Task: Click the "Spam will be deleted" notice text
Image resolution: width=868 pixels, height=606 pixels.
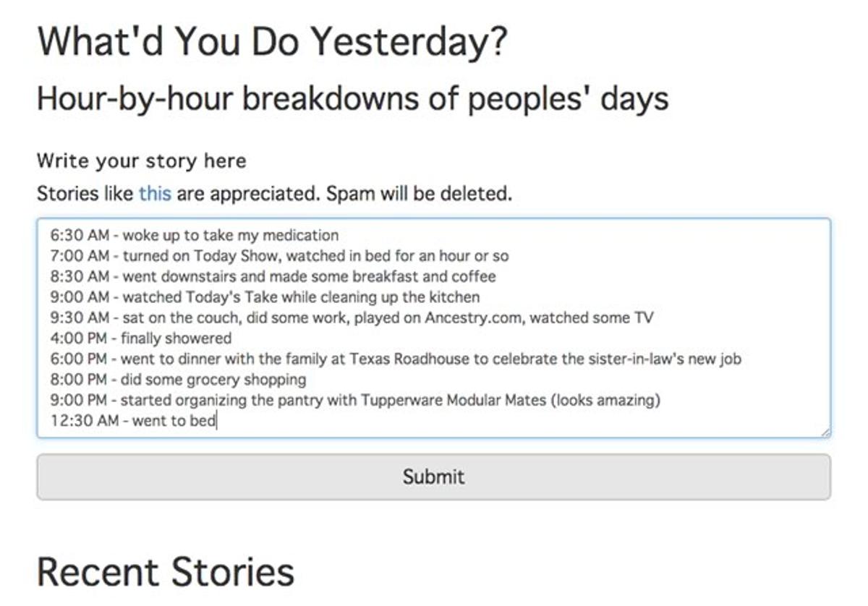Action: click(419, 194)
